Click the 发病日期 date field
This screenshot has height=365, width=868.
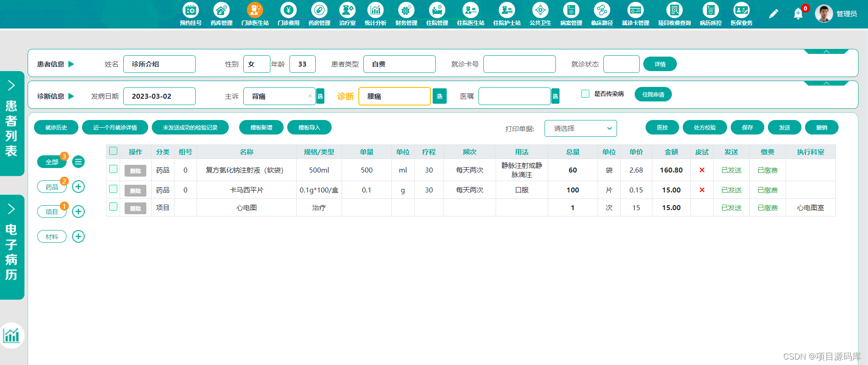[159, 96]
